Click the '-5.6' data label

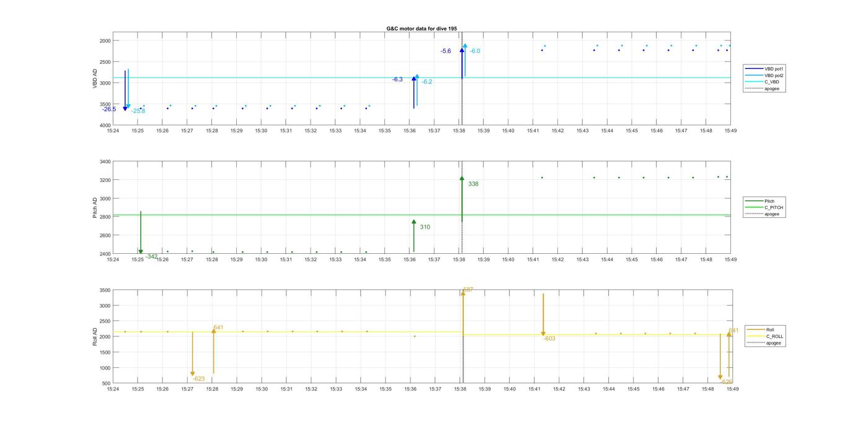pyautogui.click(x=446, y=51)
